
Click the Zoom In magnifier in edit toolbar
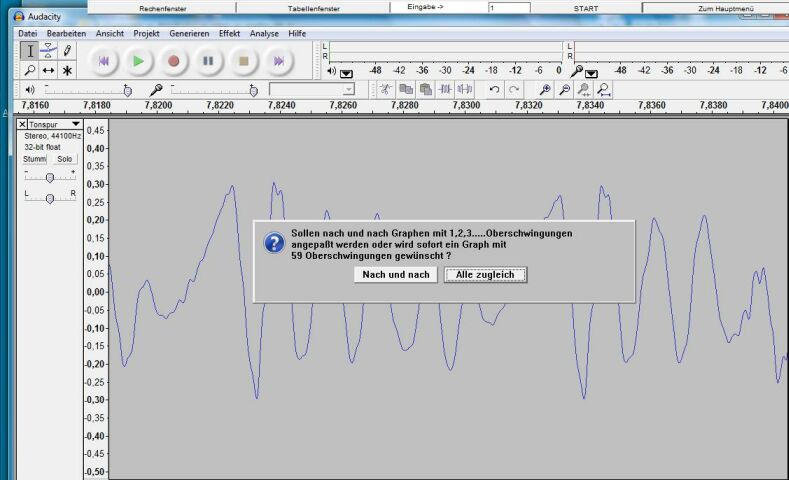(x=545, y=89)
